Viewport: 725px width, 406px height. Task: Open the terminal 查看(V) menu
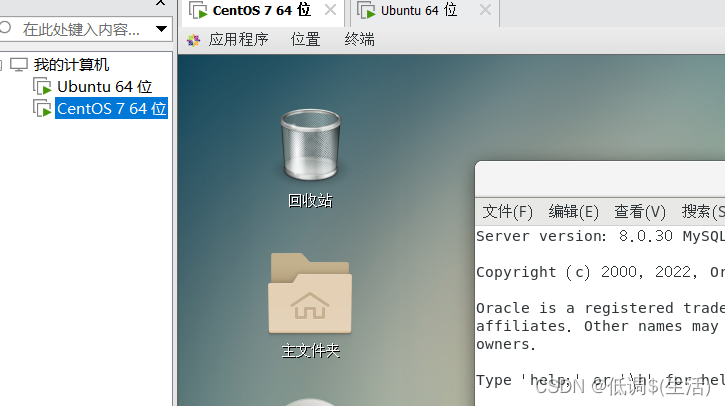tap(640, 212)
